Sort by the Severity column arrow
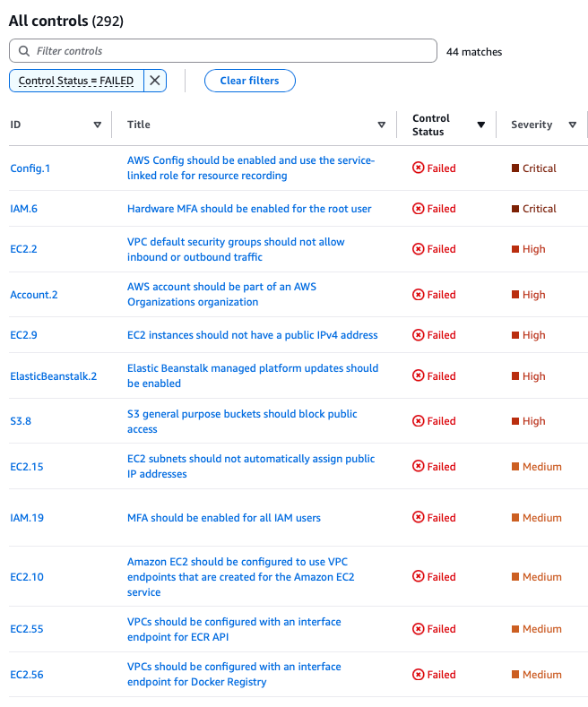Image resolution: width=588 pixels, height=707 pixels. tap(572, 125)
